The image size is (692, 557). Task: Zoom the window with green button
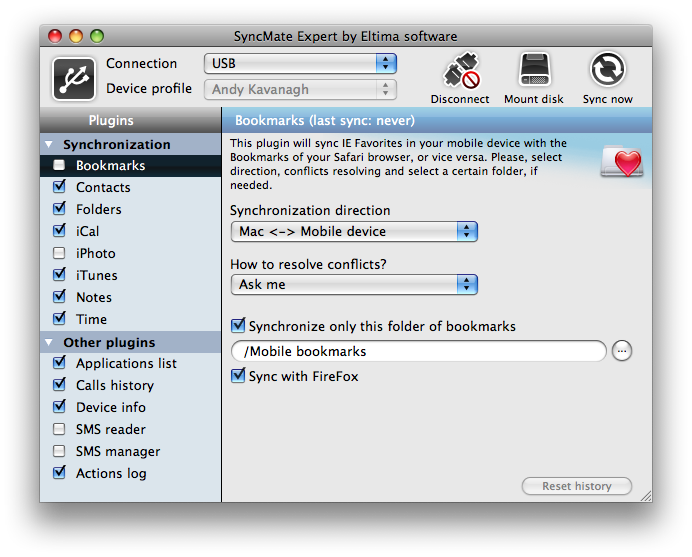(x=97, y=36)
